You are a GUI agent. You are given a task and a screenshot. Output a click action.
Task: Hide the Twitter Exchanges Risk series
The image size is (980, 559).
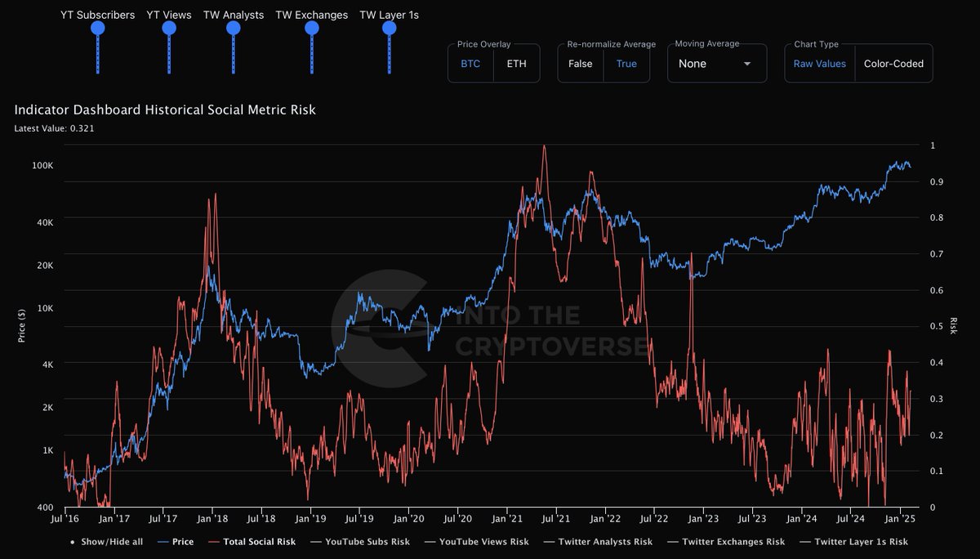tap(733, 541)
